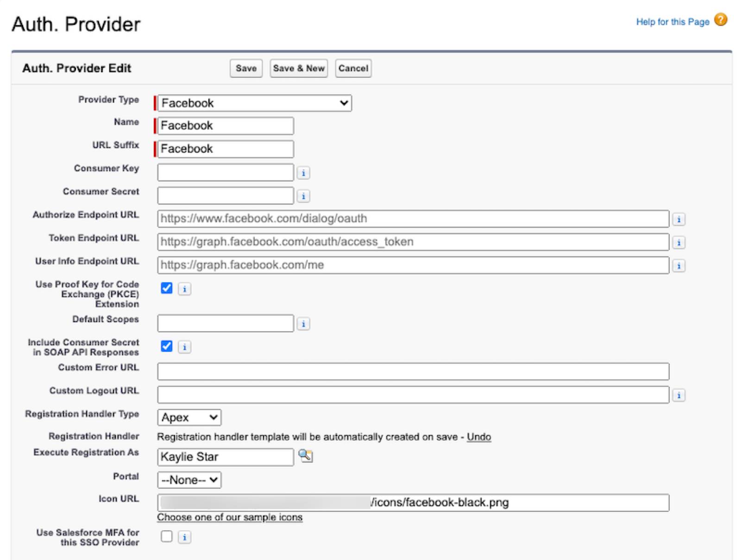Screen dimensions: 741x560
Task: Focus the Custom Error URL field
Action: click(x=413, y=371)
